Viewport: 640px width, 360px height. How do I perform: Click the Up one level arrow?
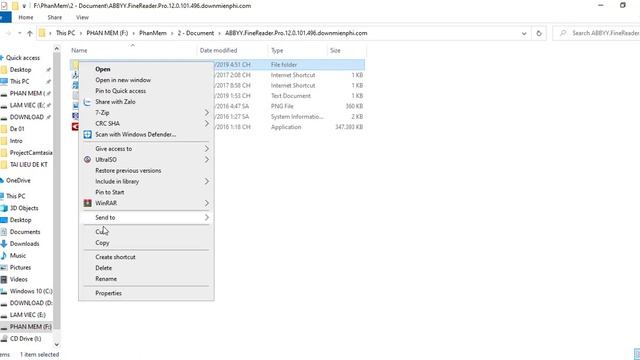click(x=29, y=33)
